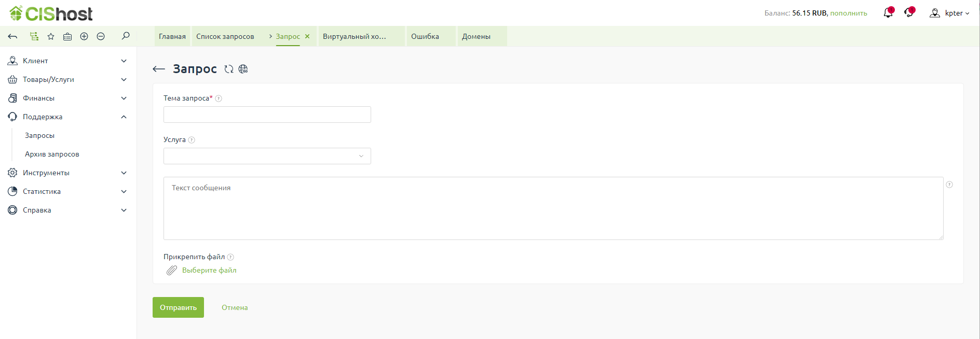Screen dimensions: 980x339
Task: Click the пополнить balance link
Action: pyautogui.click(x=849, y=13)
